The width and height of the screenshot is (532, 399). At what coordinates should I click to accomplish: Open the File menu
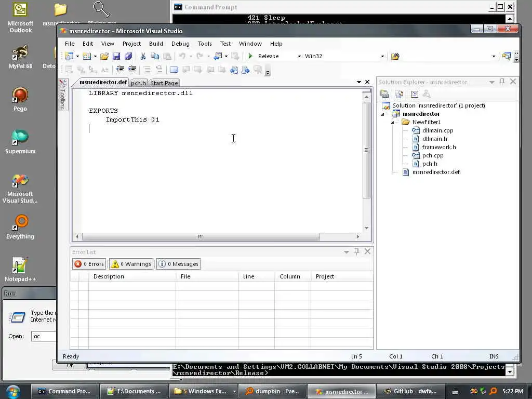[70, 44]
